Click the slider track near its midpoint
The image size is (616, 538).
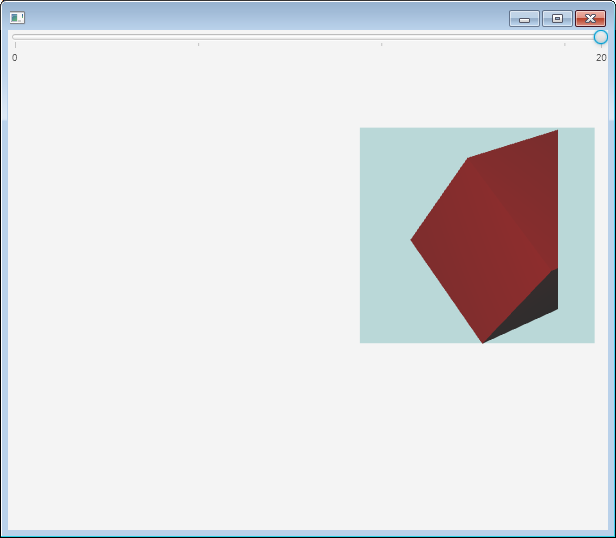[x=307, y=37]
